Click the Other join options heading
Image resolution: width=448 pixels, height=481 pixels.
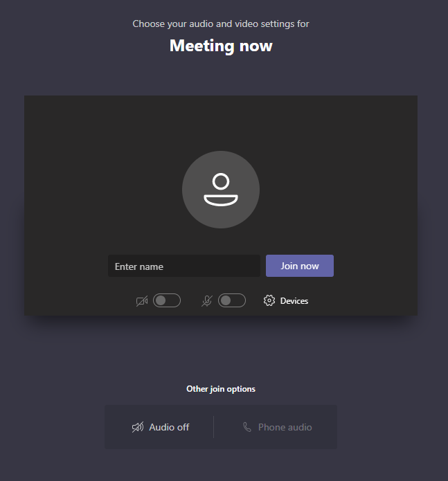point(221,389)
